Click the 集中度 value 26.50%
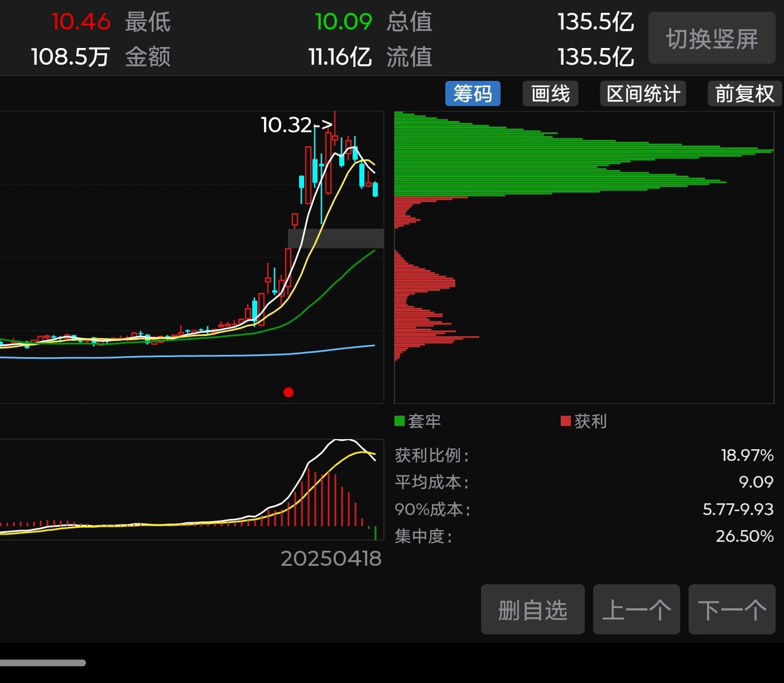The width and height of the screenshot is (784, 683). [744, 536]
